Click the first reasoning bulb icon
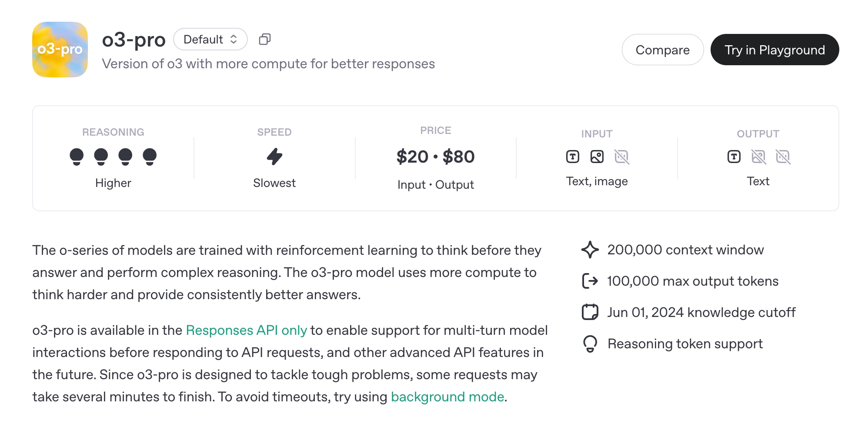This screenshot has width=868, height=427. click(77, 157)
